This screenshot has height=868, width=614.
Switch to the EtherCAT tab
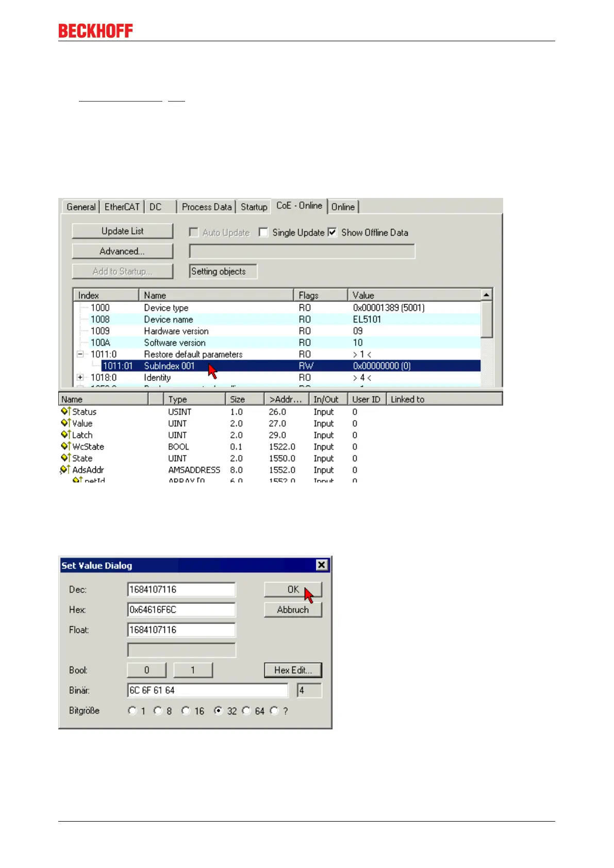(x=122, y=207)
